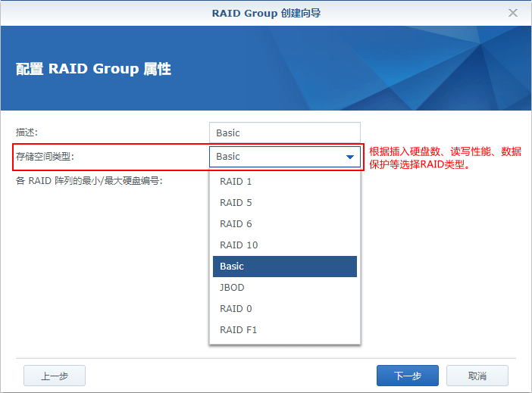Click the RAID Group 创建向导 title

point(266,13)
